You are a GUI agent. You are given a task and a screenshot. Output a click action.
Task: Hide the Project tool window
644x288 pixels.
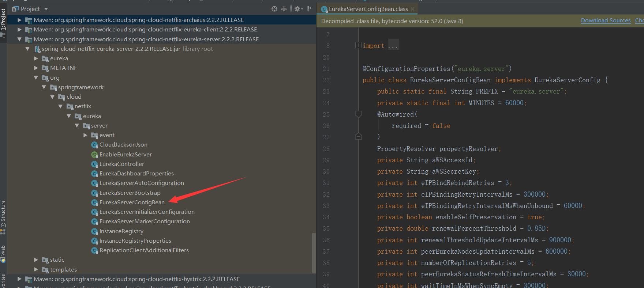(310, 9)
